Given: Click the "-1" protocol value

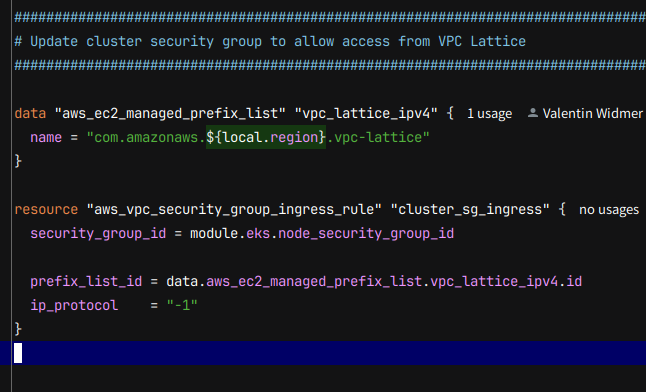Looking at the screenshot, I should [182, 305].
